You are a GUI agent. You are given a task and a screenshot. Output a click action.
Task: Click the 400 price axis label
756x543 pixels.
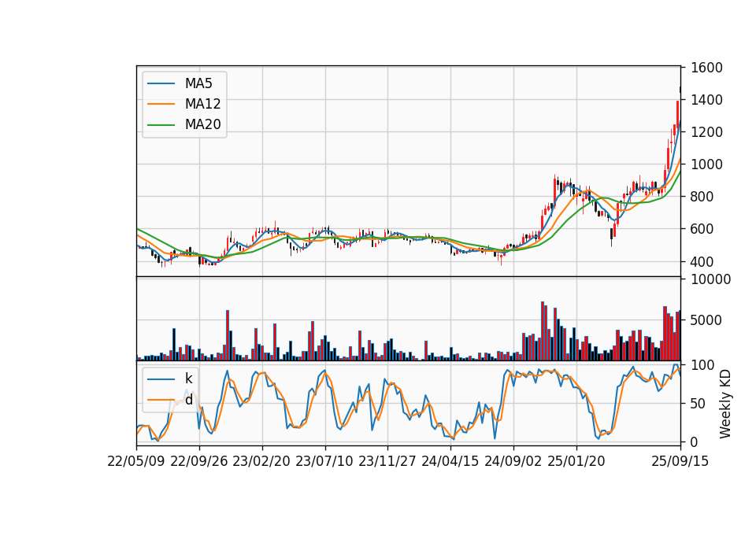pyautogui.click(x=703, y=262)
